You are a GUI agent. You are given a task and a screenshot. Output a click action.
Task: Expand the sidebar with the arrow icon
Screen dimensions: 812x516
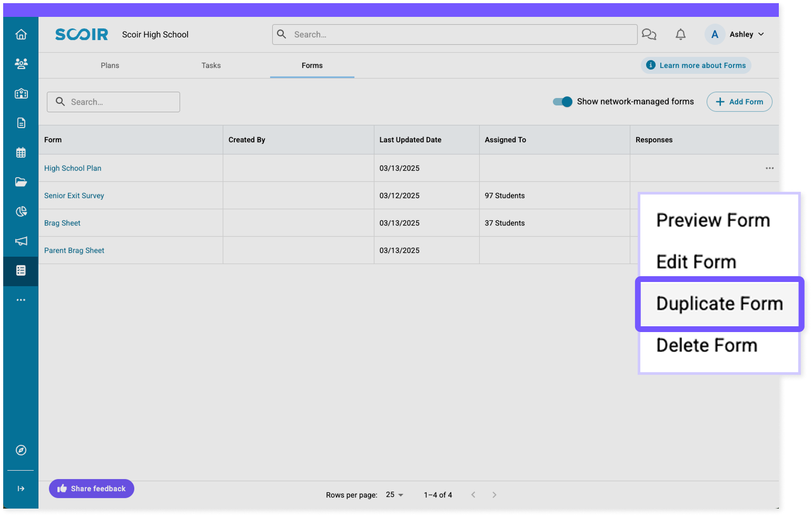coord(21,489)
